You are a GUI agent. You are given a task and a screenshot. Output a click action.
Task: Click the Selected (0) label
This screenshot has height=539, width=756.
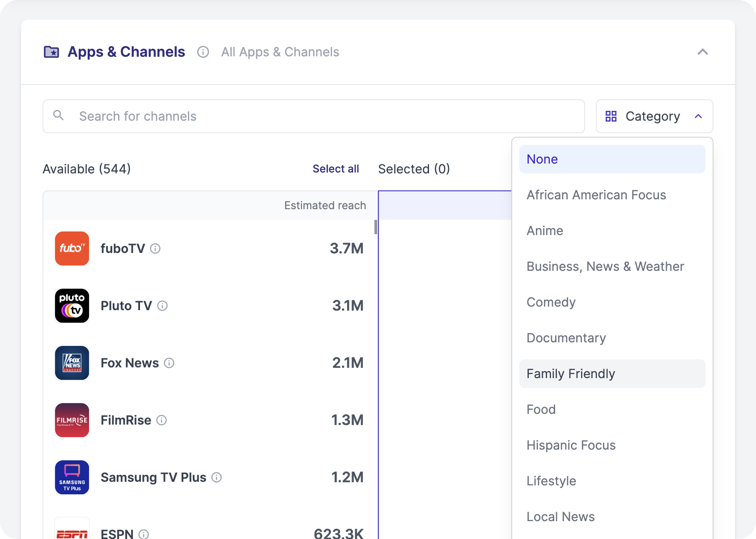click(414, 169)
